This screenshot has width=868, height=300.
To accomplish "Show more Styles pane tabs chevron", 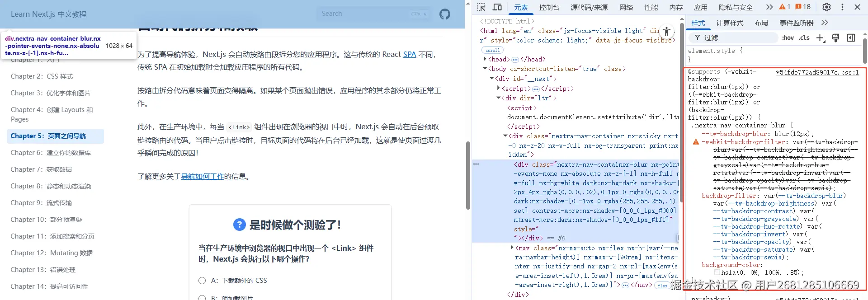I will (825, 23).
